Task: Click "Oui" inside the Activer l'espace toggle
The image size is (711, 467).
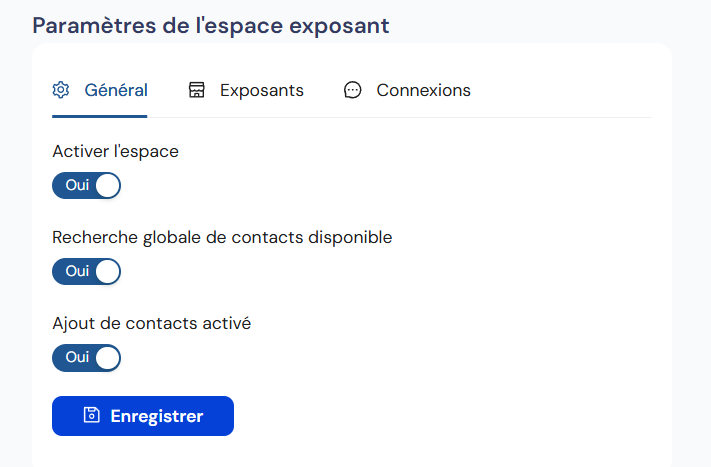Action: [77, 185]
